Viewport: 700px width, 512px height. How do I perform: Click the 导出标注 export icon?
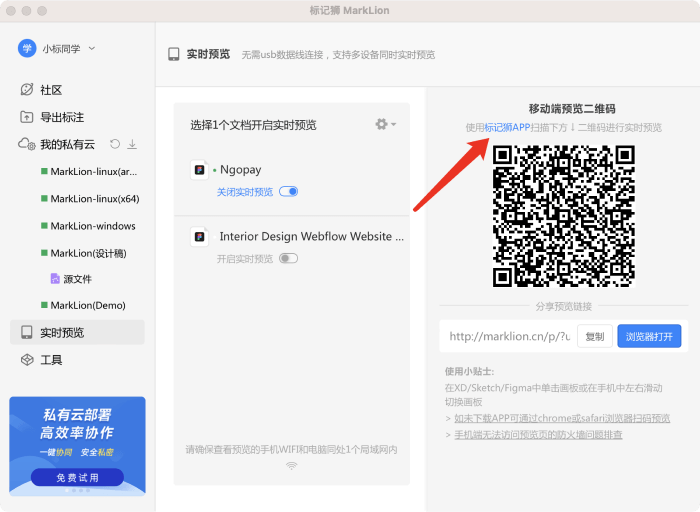coord(27,117)
